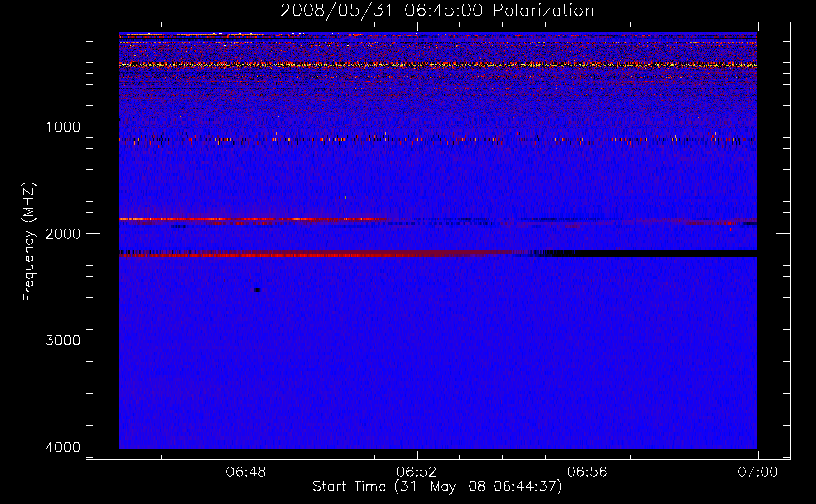Image resolution: width=816 pixels, height=504 pixels.
Task: Click the small black spot near 2500 MHz
Action: (257, 290)
